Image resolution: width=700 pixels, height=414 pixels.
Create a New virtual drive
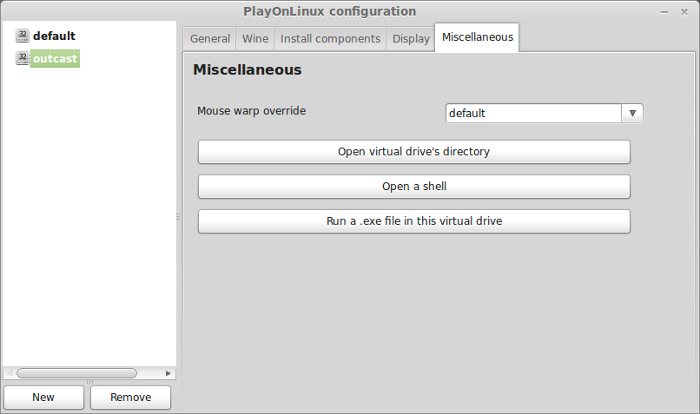coord(44,397)
